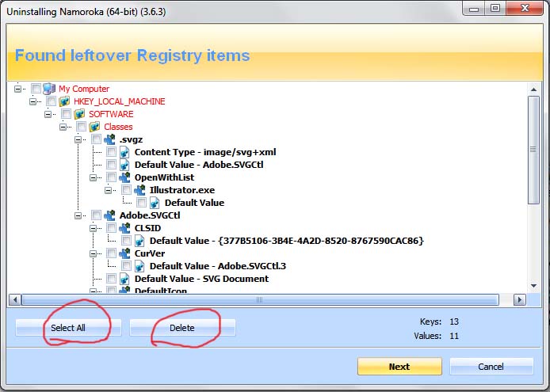
Task: Click the Select All button
Action: [68, 328]
